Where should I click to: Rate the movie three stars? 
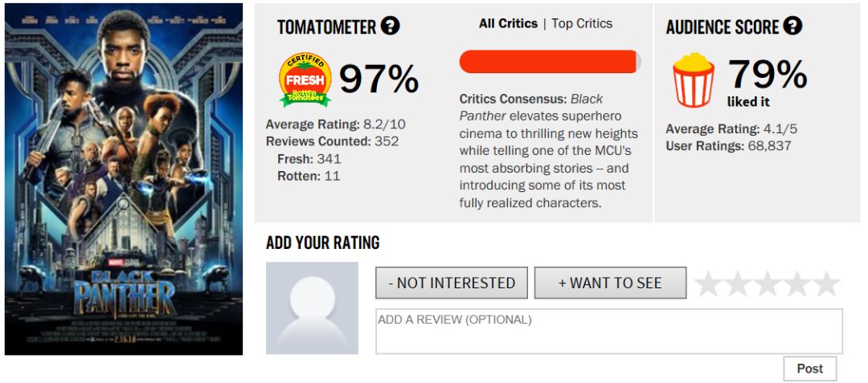coord(768,283)
